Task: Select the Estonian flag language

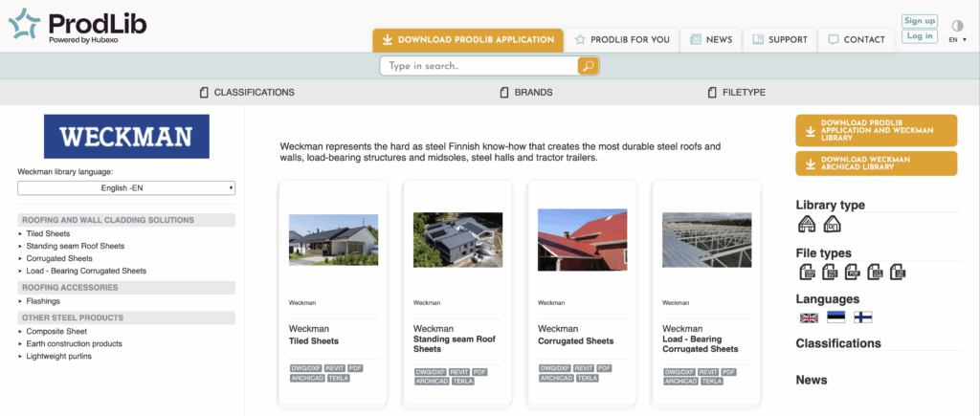Action: coord(835,317)
